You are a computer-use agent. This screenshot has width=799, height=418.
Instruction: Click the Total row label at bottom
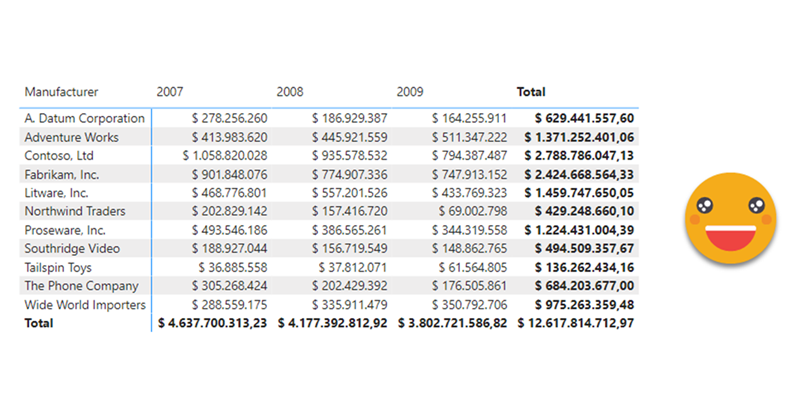40,323
